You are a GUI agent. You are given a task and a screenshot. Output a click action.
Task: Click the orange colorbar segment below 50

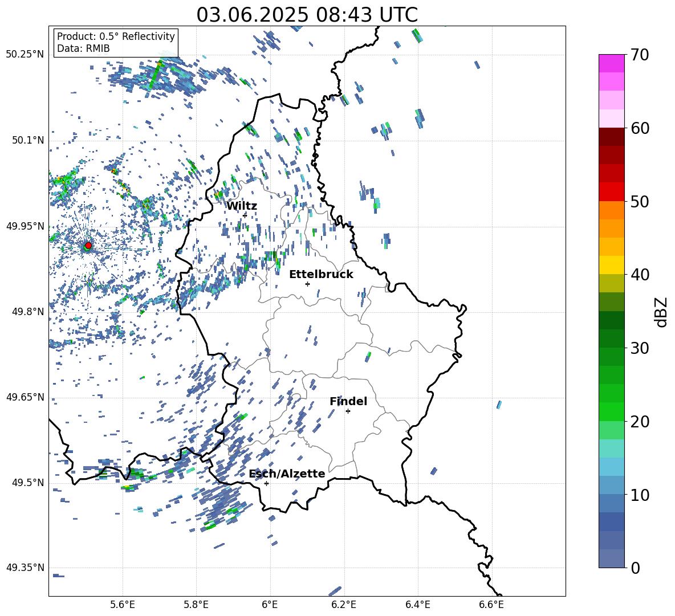point(611,210)
